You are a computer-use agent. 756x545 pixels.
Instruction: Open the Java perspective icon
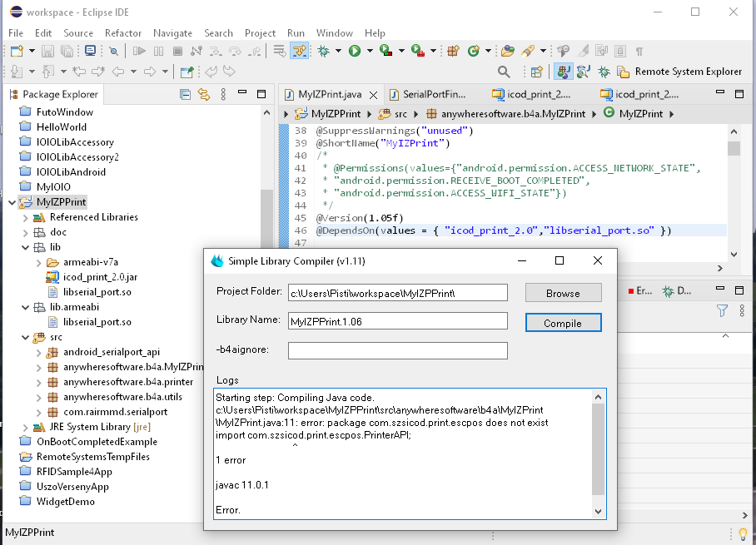click(564, 72)
